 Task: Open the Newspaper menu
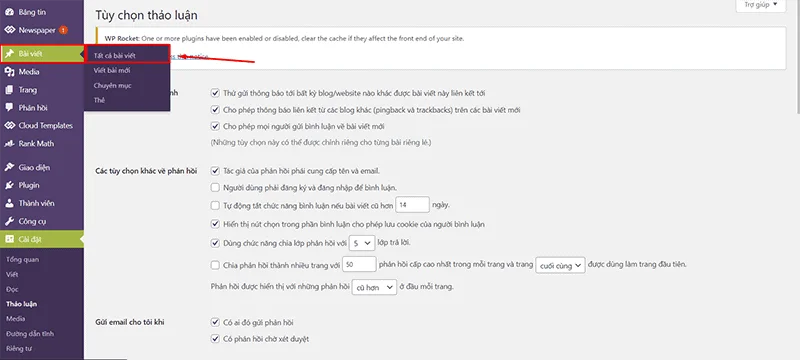point(42,30)
